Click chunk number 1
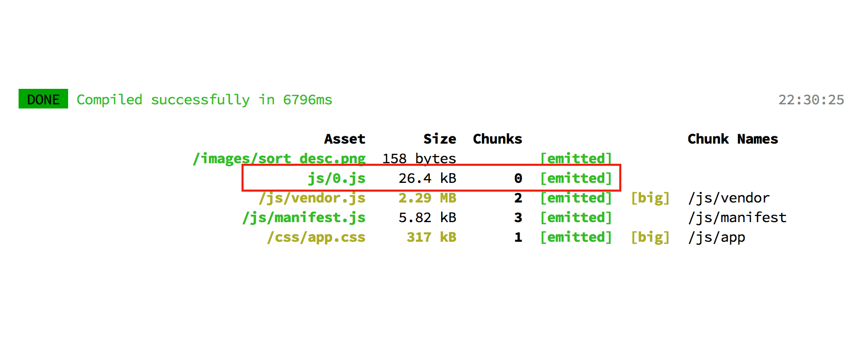Screen dimensions: 868x343 [x=518, y=237]
